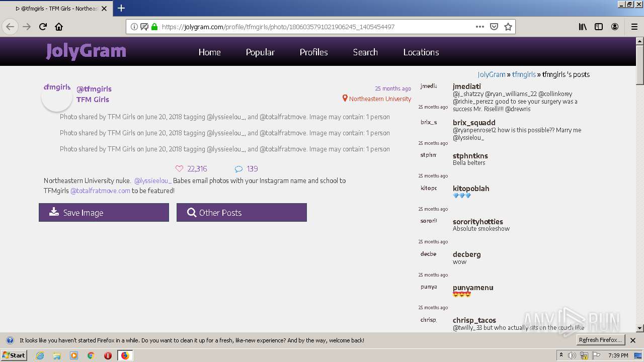Reload the current page

[43, 27]
